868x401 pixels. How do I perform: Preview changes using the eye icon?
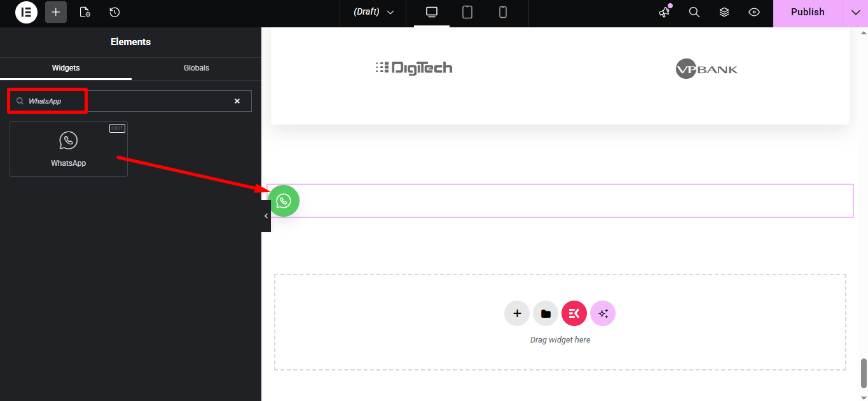754,12
